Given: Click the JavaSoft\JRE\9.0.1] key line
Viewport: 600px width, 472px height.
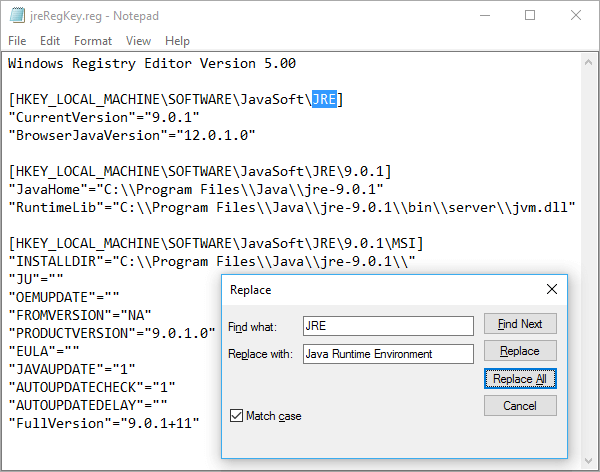Looking at the screenshot, I should [x=200, y=171].
